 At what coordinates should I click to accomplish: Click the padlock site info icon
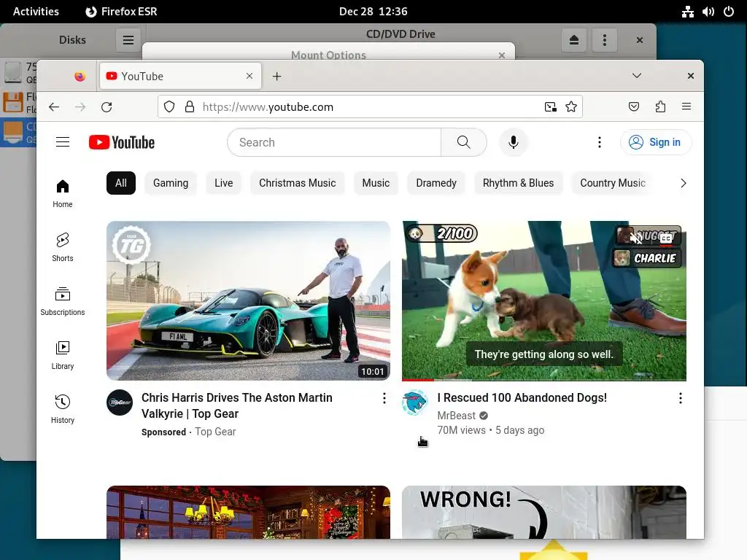point(190,106)
